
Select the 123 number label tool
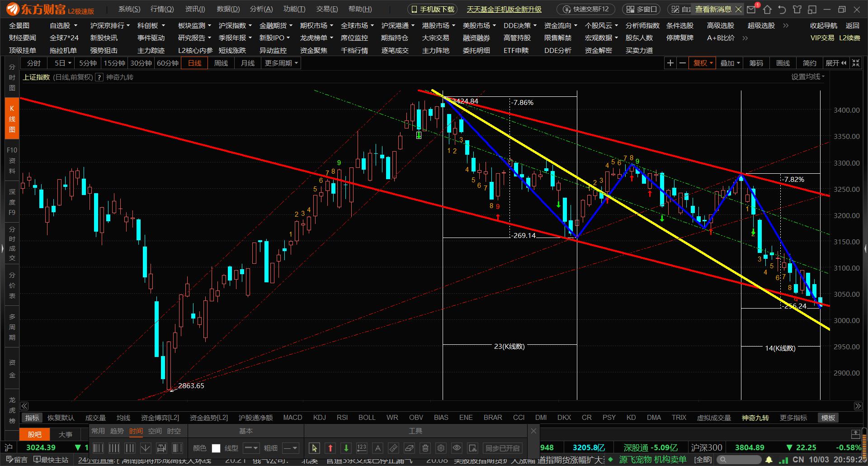pyautogui.click(x=362, y=448)
